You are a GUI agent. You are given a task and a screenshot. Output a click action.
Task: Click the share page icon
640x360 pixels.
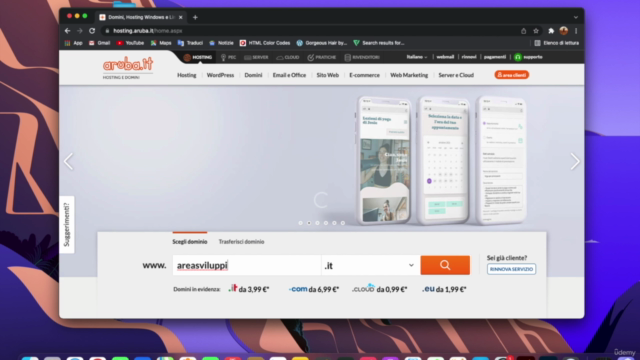point(523,31)
